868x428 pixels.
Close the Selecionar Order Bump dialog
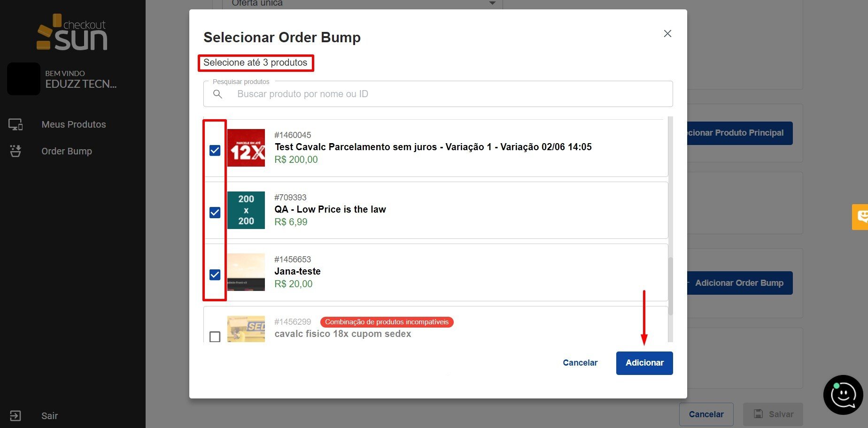pyautogui.click(x=667, y=34)
